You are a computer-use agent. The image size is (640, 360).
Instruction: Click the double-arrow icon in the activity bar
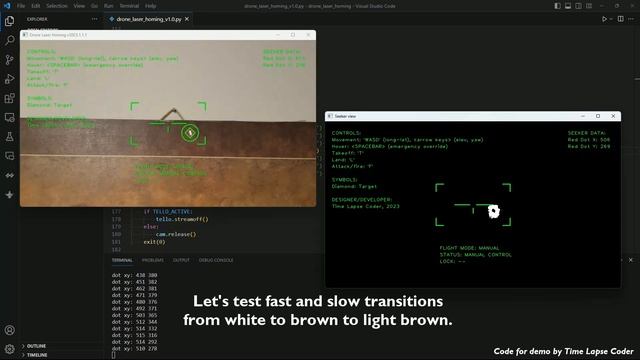point(9,175)
